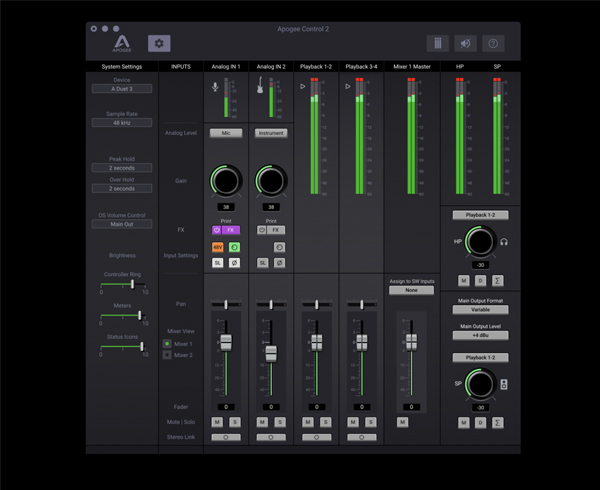Toggle Soft Limit SL on Analog IN 1
The height and width of the screenshot is (490, 600).
tap(217, 263)
